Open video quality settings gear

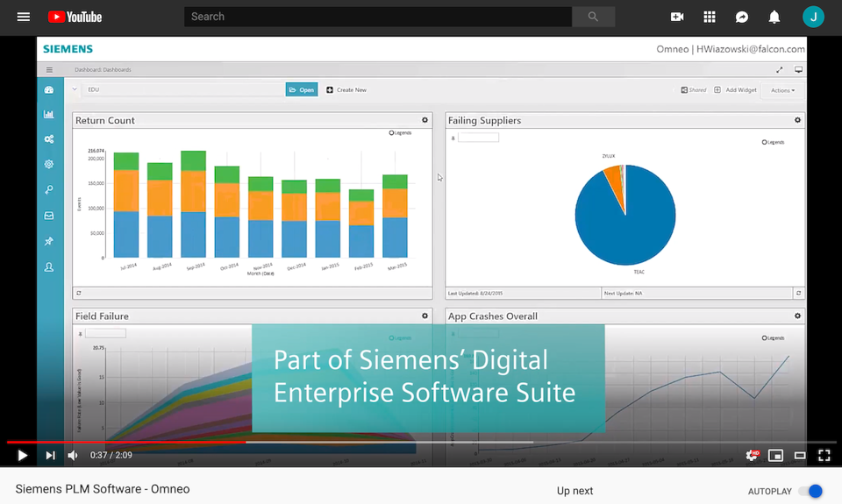753,455
